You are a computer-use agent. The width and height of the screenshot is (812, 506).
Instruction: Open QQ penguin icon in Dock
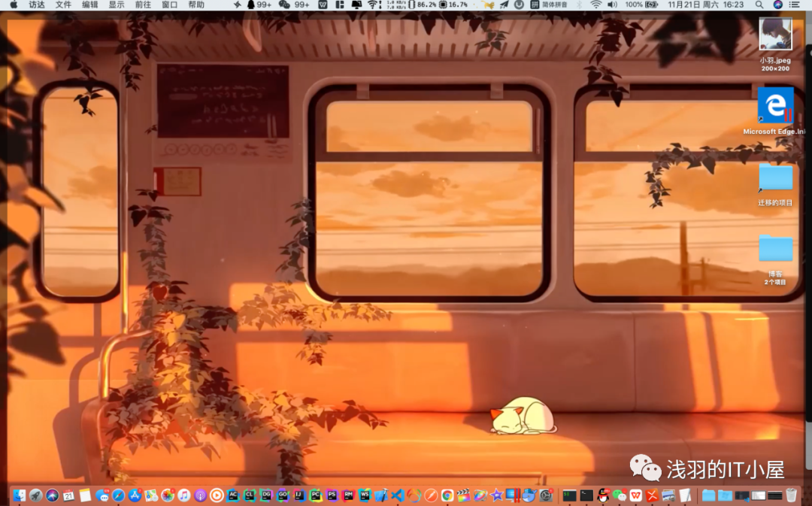tap(603, 495)
